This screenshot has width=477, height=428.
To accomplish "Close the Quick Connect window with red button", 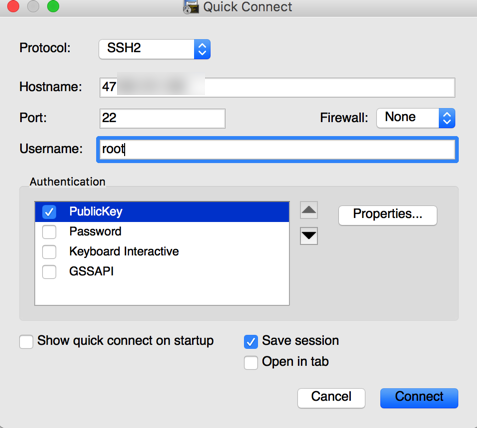I will tap(13, 6).
